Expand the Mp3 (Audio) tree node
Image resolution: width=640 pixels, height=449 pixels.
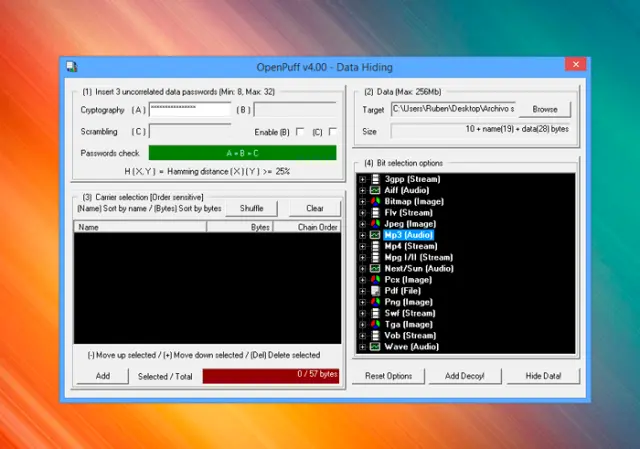click(x=362, y=235)
